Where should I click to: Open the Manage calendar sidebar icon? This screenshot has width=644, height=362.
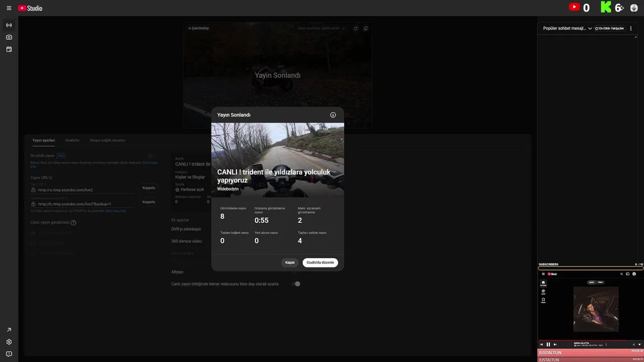9,49
